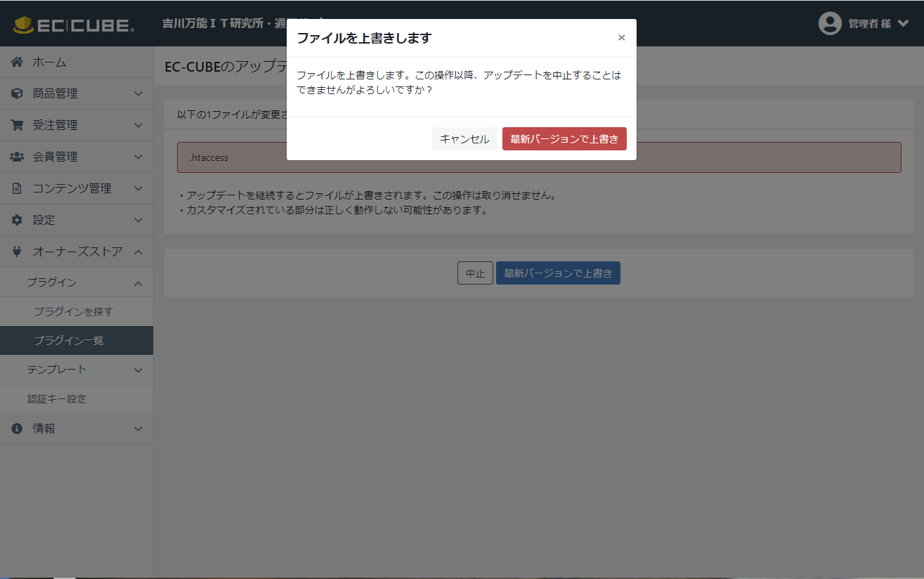Click the gear icon for 設定
The height and width of the screenshot is (579, 924).
(x=17, y=220)
